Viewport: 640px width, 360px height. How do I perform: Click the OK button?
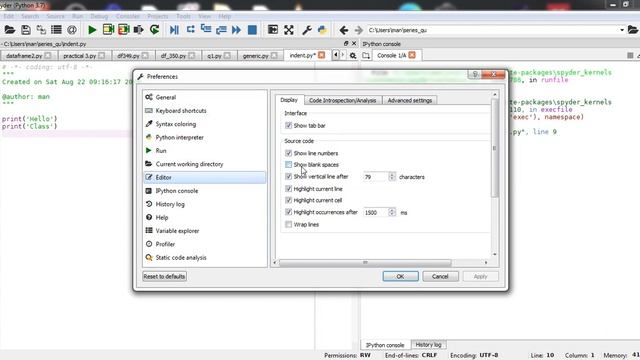[x=400, y=276]
